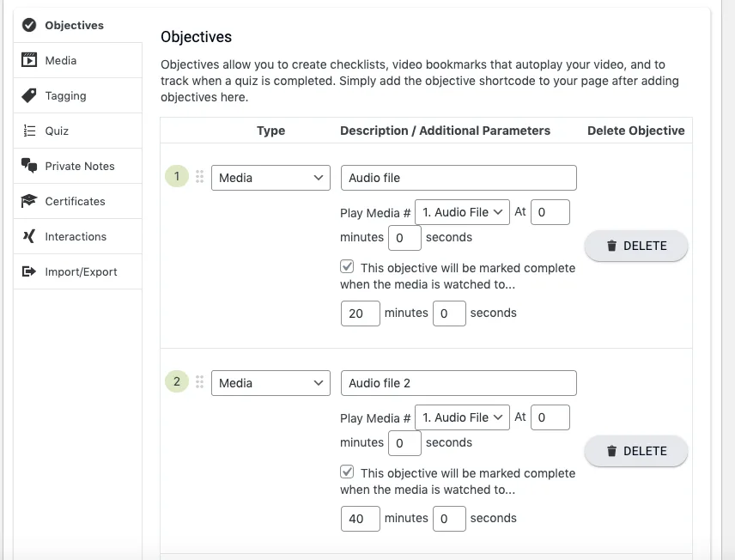Click the Import/Export arrow icon

pyautogui.click(x=29, y=272)
